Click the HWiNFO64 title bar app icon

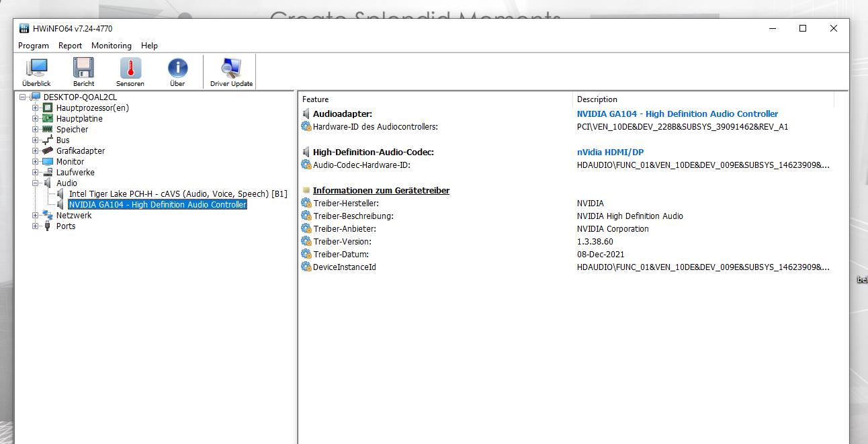[24, 28]
